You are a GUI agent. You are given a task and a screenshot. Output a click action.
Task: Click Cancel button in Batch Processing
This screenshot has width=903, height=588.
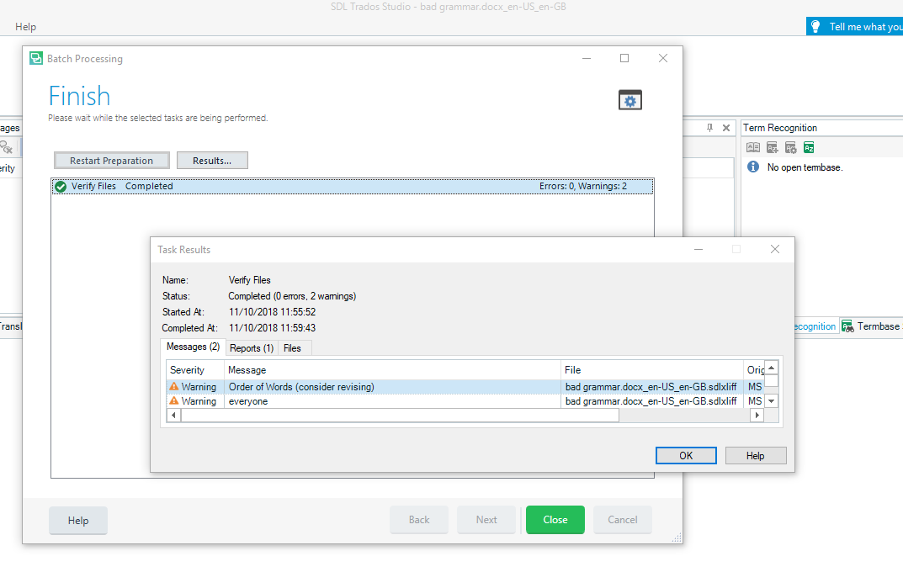click(x=623, y=520)
